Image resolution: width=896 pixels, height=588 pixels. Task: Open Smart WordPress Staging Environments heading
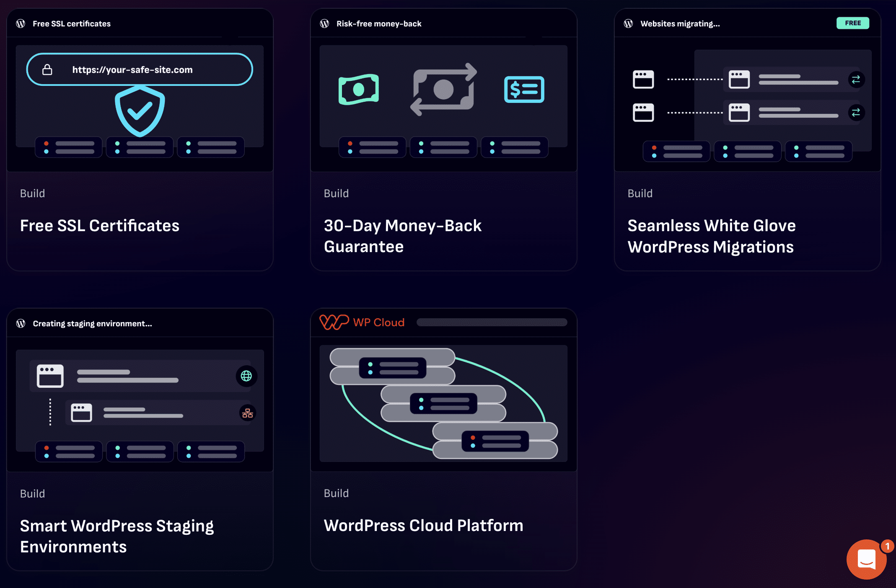(x=117, y=536)
